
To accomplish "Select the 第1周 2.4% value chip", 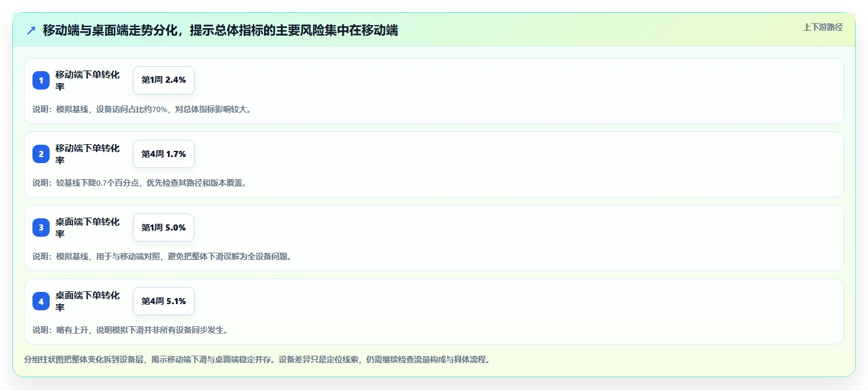I will pyautogui.click(x=164, y=80).
